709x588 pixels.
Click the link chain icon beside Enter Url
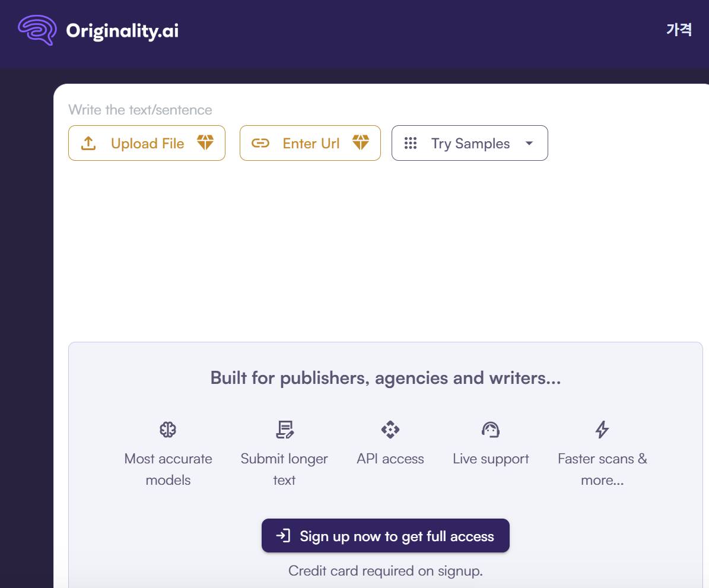pyautogui.click(x=260, y=143)
